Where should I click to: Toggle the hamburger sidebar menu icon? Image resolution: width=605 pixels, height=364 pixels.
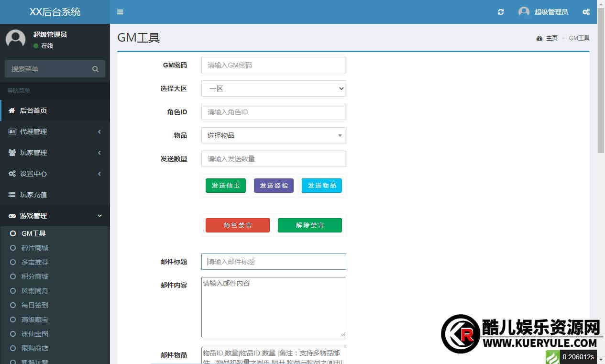click(x=120, y=12)
